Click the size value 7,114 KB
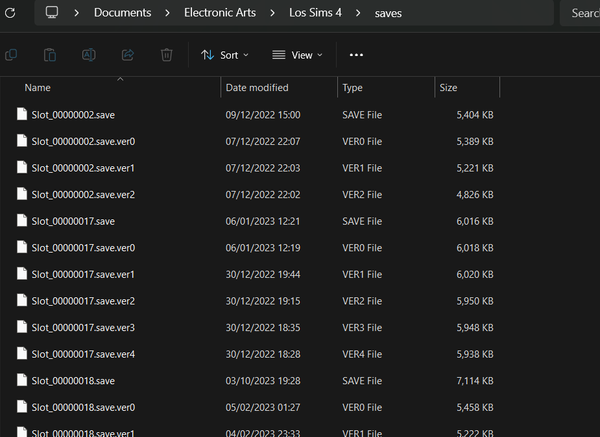Screen dimensions: 600x437 coord(475,381)
